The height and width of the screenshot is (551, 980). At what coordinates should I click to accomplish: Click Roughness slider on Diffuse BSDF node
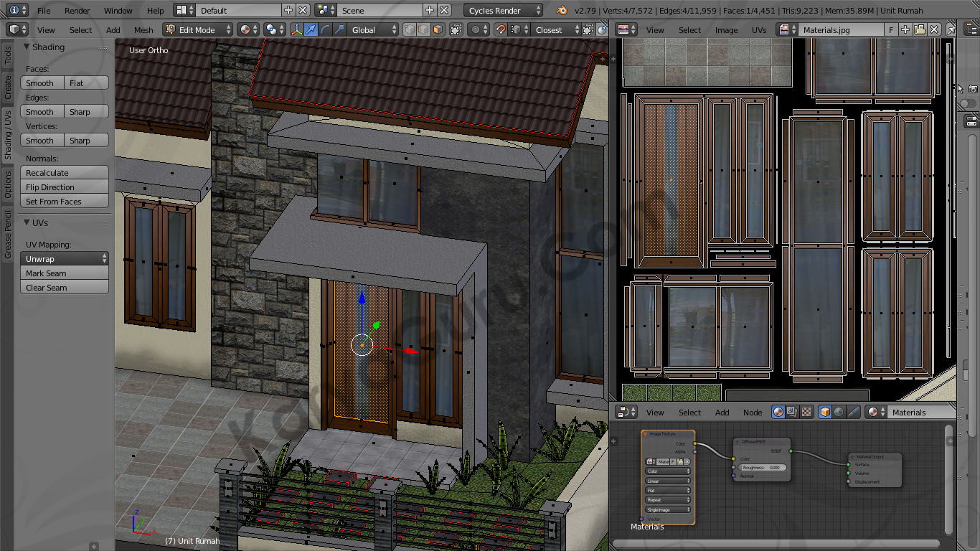(x=761, y=468)
